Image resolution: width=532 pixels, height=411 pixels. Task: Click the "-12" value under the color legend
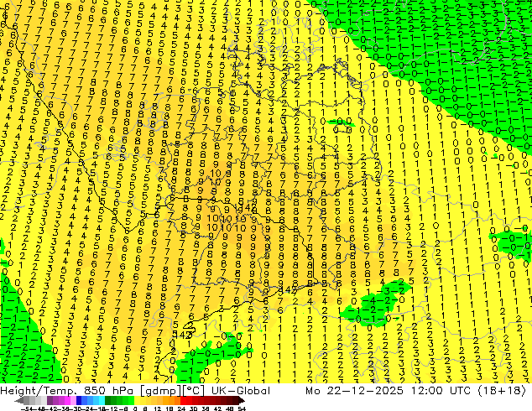112,408
